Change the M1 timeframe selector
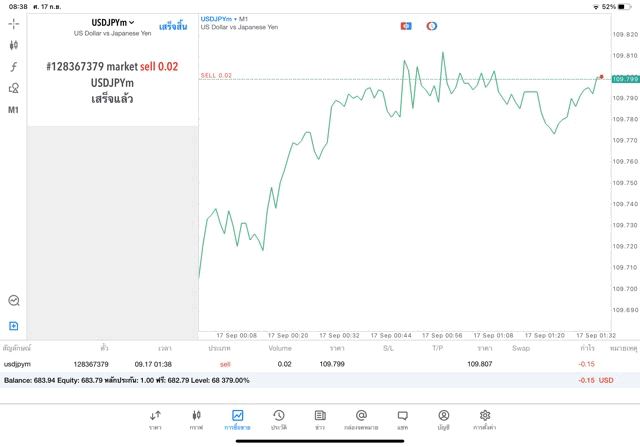 (x=14, y=110)
